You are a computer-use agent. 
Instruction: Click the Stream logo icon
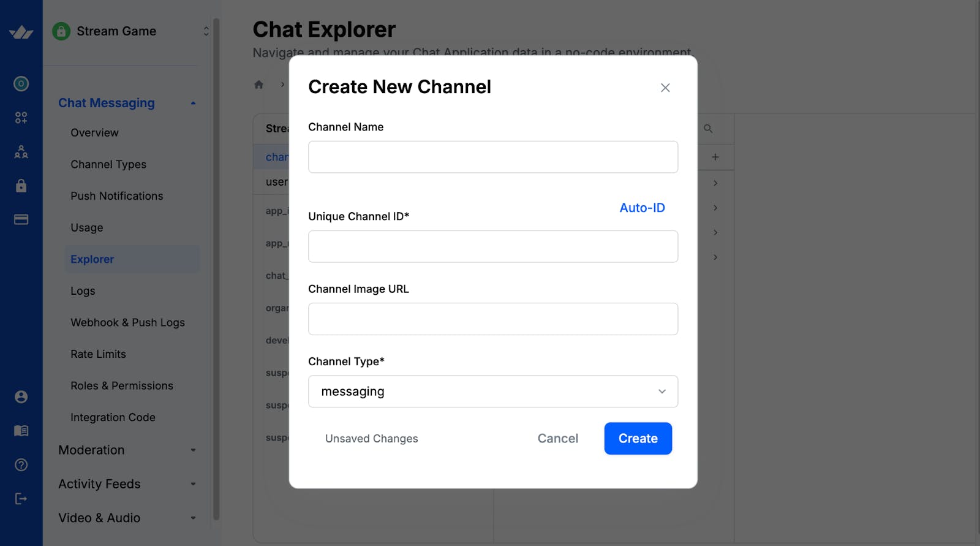tap(21, 32)
